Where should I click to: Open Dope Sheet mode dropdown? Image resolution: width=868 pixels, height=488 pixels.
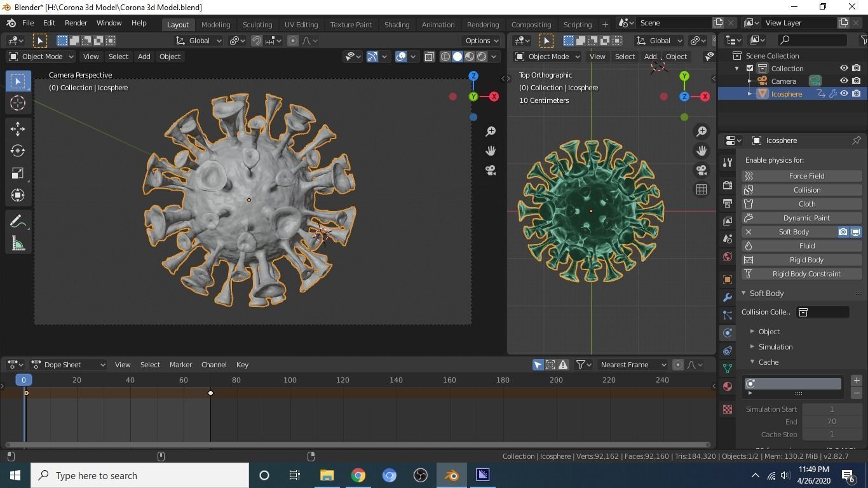(69, 365)
